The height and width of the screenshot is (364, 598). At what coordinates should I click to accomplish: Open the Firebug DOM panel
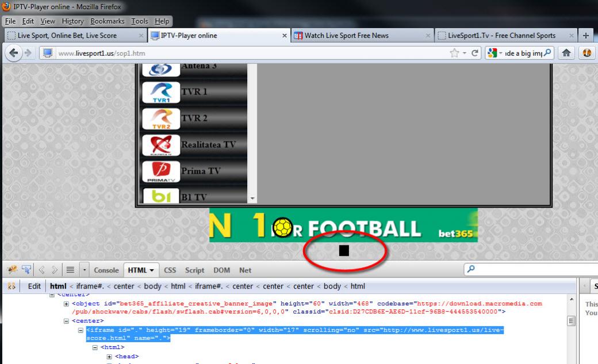pos(221,270)
